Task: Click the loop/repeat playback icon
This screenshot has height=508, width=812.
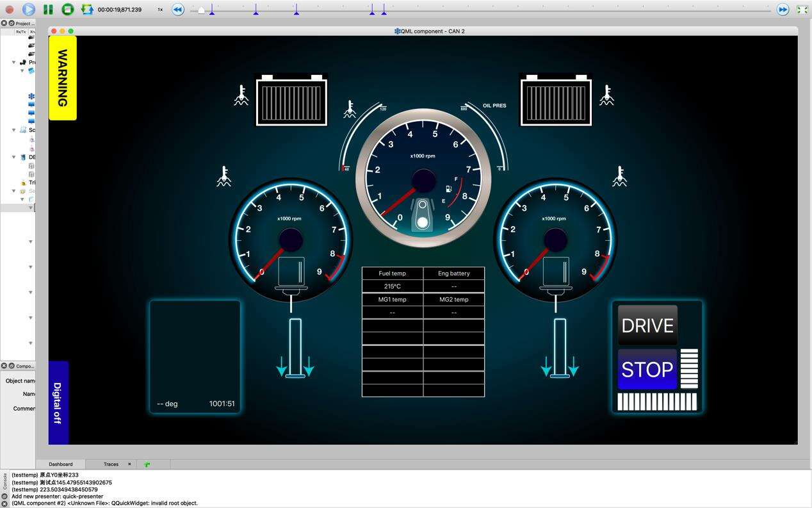Action: 87,10
